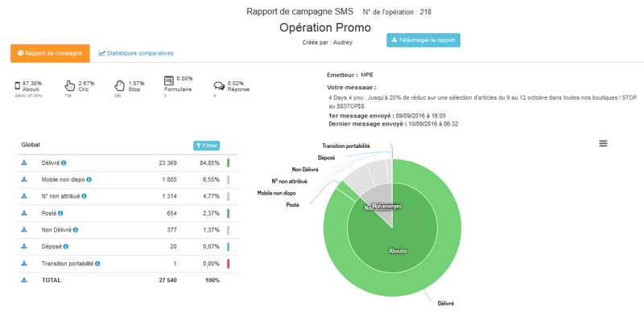Download the Délivré row data

[24, 163]
